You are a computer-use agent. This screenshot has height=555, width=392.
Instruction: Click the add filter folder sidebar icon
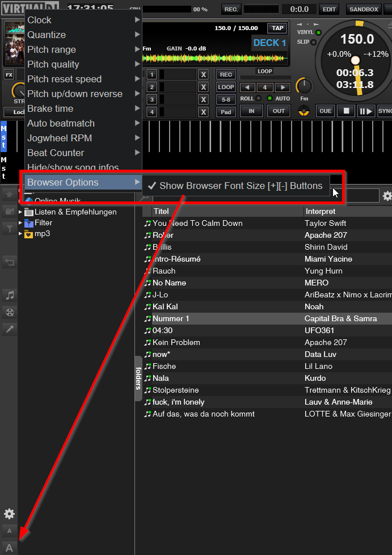point(9,229)
